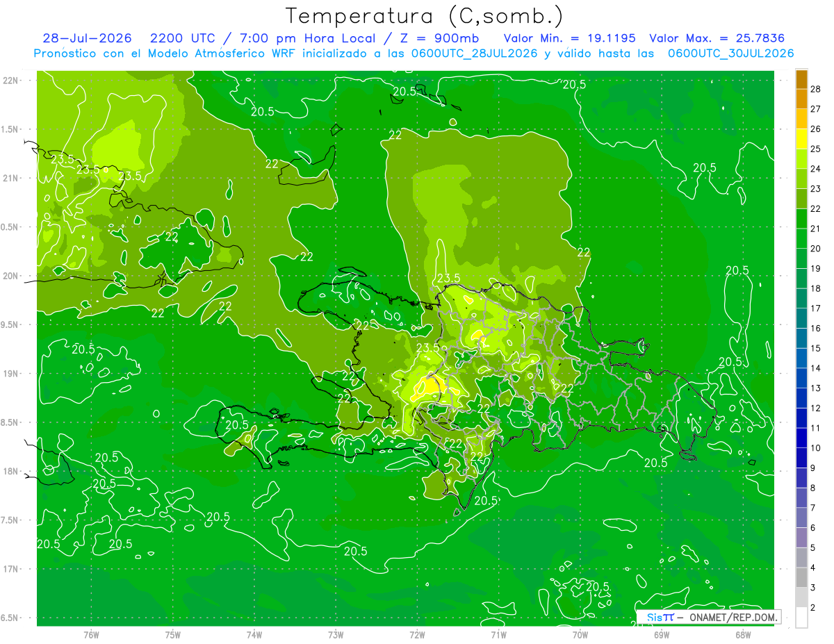This screenshot has height=644, width=834.
Task: Click the "70W" longitude axis label
Action: click(x=580, y=635)
